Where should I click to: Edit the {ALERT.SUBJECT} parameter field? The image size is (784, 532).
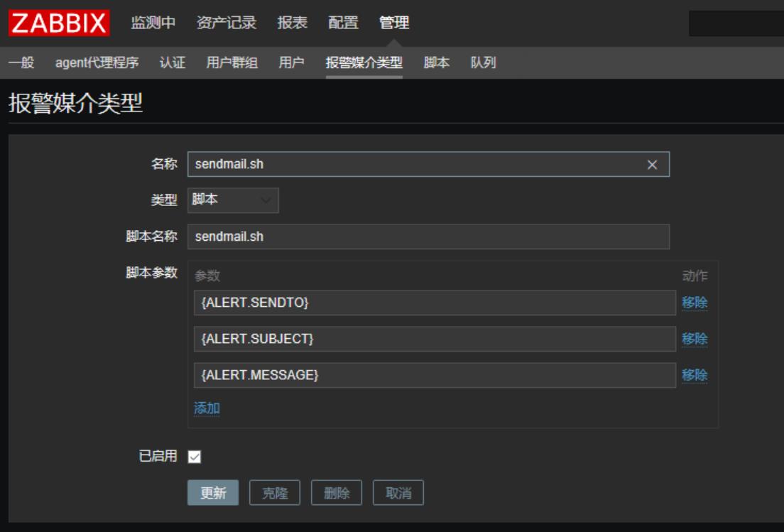(x=435, y=339)
